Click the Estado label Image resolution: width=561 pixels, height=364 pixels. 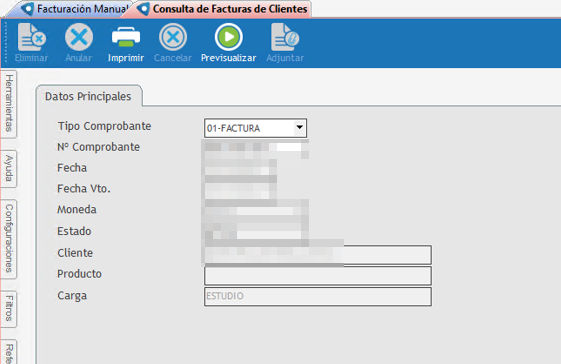tap(74, 231)
